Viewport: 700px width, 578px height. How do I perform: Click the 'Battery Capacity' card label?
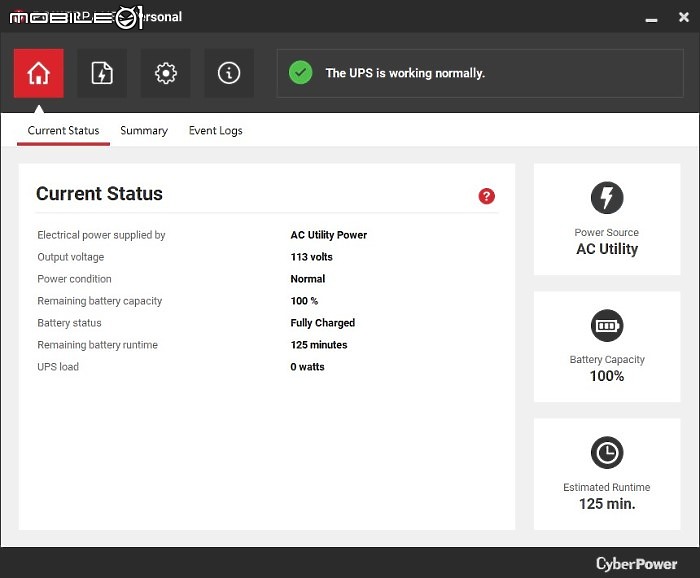coord(607,359)
